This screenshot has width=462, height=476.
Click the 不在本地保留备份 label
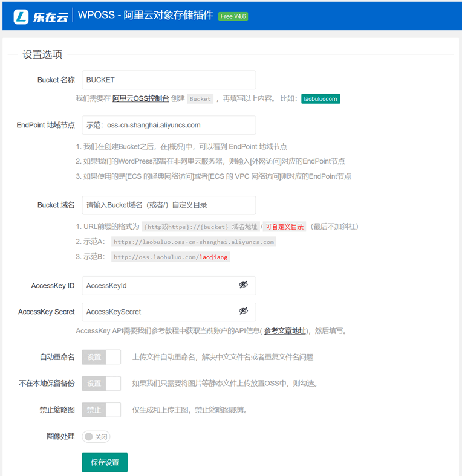pyautogui.click(x=47, y=384)
